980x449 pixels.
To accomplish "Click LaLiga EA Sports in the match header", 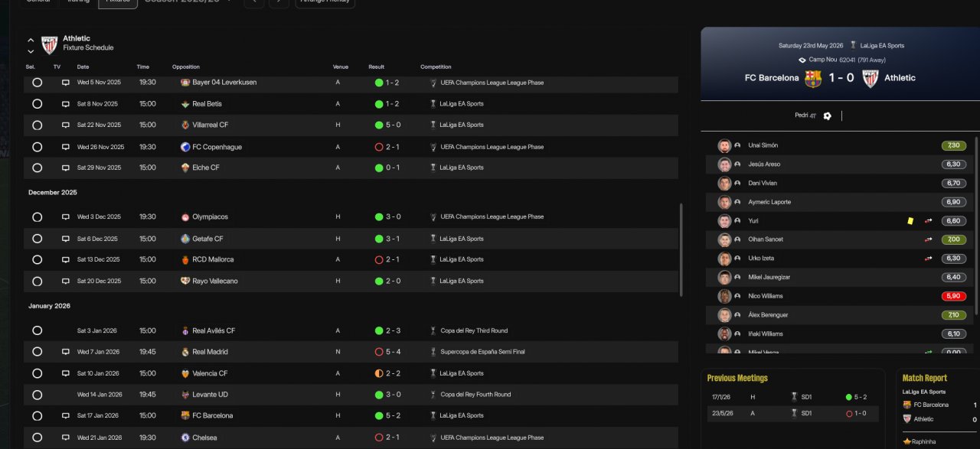I will 882,46.
